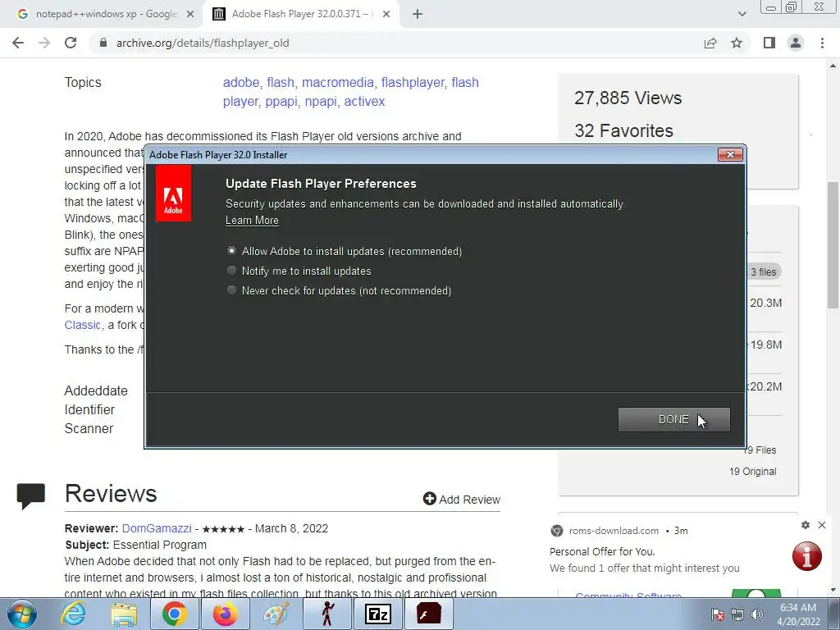Click the 27,885 Views text

coord(628,98)
